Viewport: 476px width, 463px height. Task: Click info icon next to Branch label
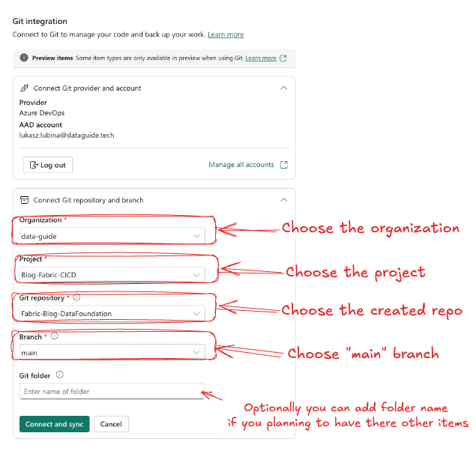54,336
